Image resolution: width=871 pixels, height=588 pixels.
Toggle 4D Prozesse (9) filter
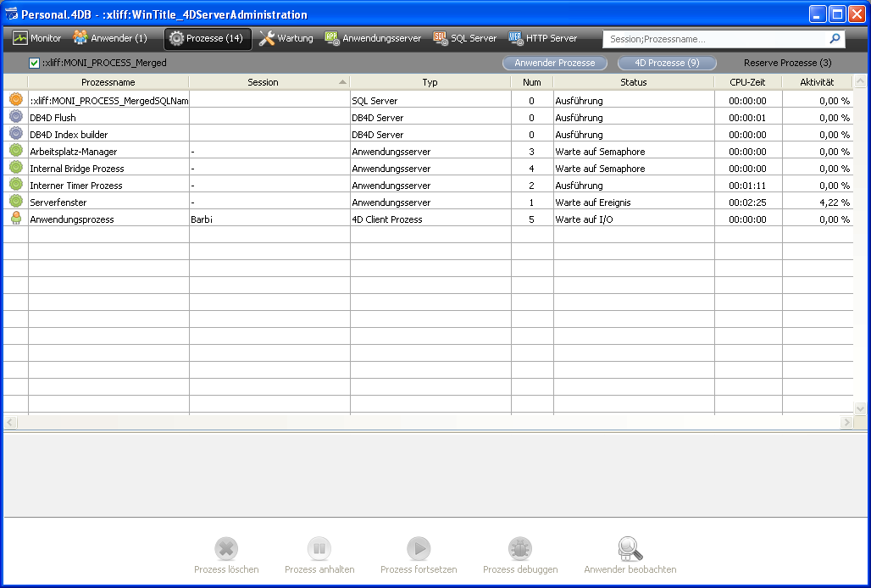667,63
